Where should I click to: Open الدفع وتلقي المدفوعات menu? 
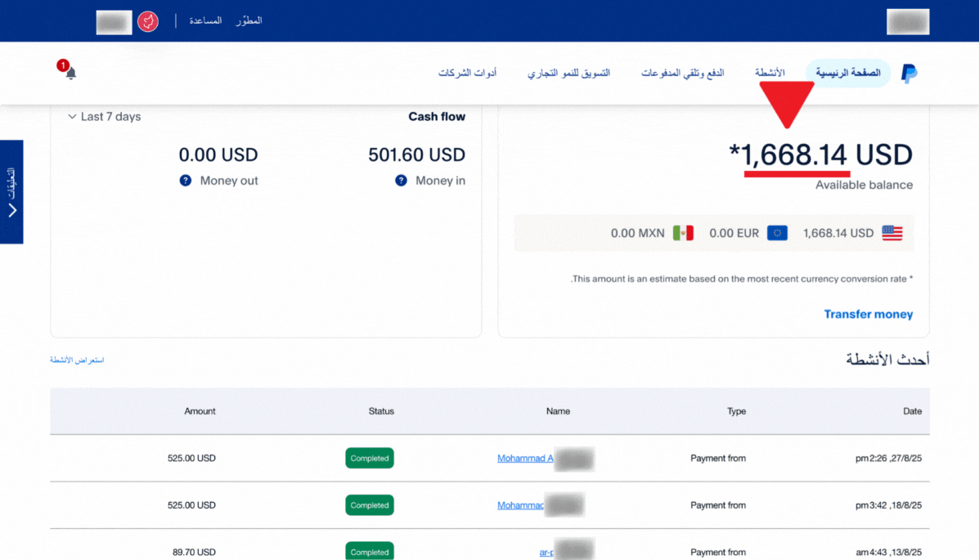pos(682,74)
